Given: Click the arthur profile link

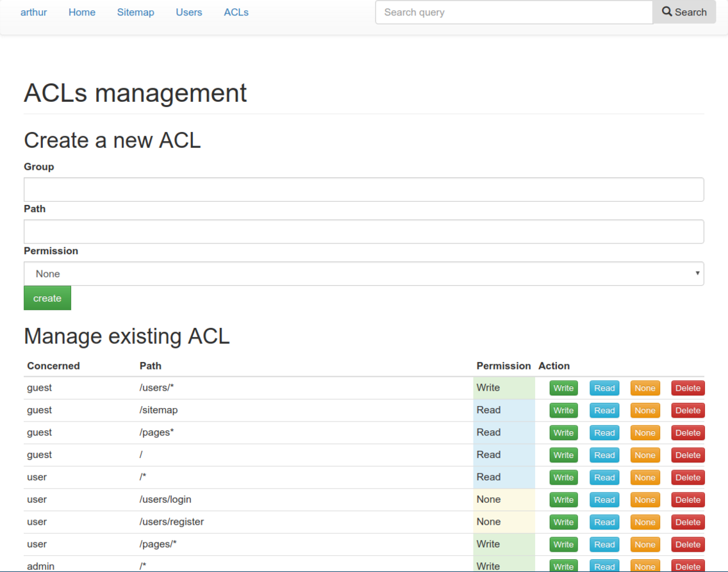Looking at the screenshot, I should (x=33, y=12).
